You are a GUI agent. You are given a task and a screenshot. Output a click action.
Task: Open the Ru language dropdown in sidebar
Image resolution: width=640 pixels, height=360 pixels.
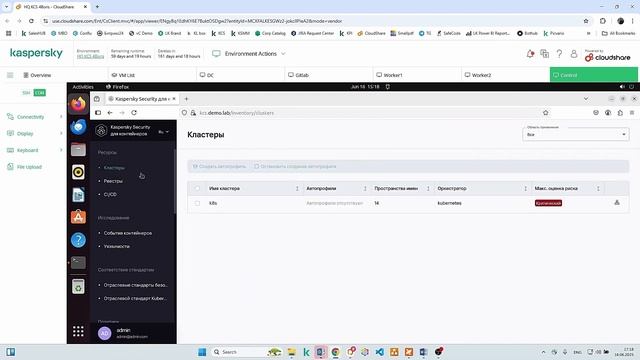[x=164, y=132]
